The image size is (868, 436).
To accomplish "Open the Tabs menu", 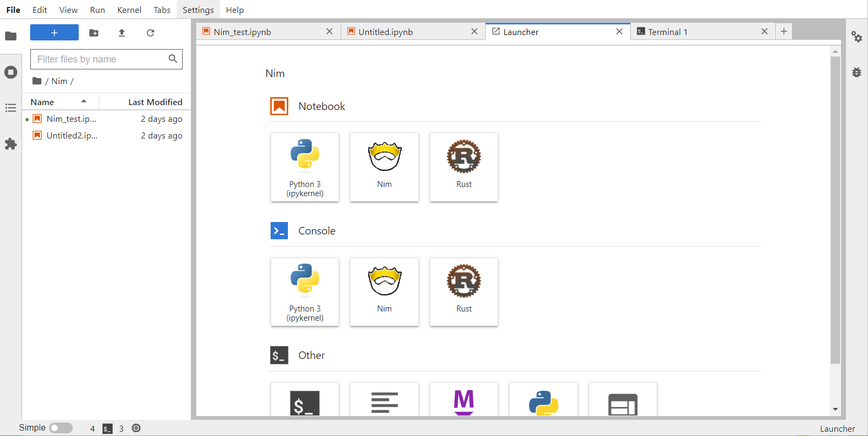I will click(162, 10).
